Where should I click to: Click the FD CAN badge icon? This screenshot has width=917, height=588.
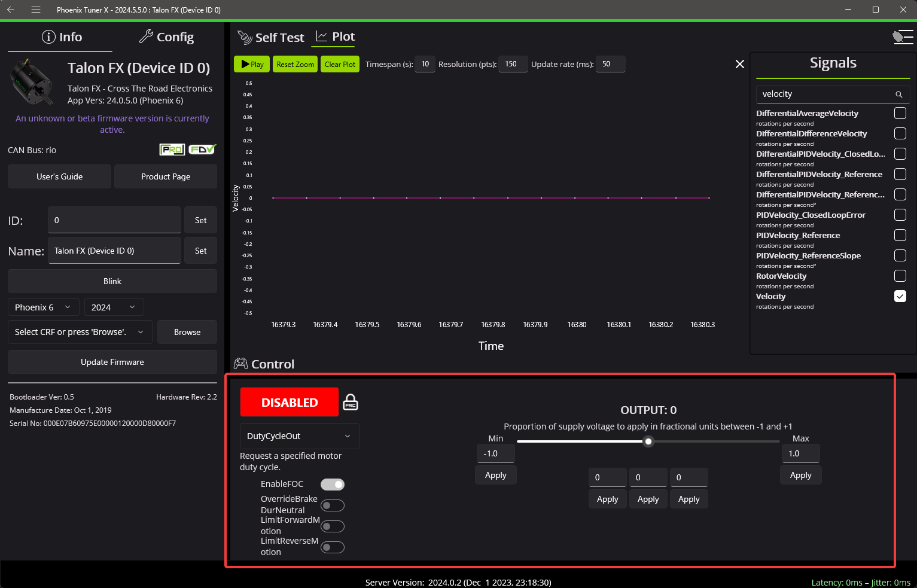pyautogui.click(x=202, y=150)
